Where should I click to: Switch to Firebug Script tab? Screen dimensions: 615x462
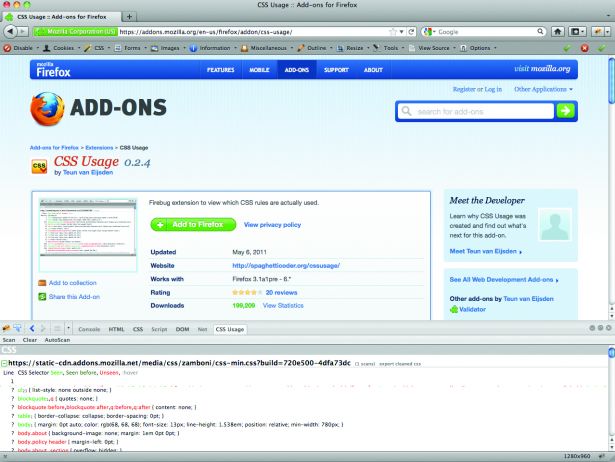159,329
